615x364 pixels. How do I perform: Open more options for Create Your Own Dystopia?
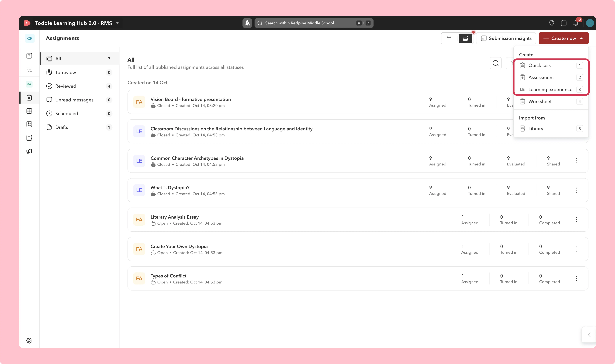(577, 249)
